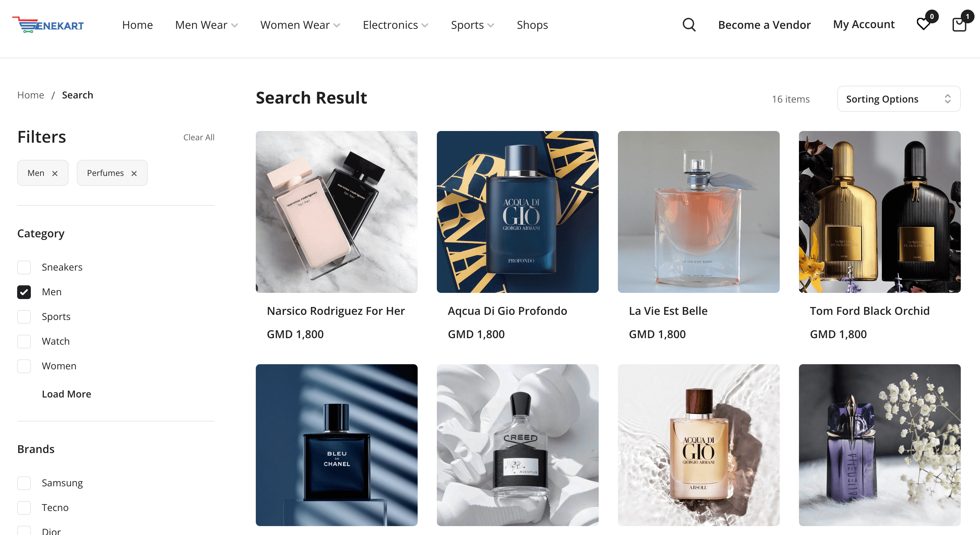Click Clear All filters link

[199, 138]
